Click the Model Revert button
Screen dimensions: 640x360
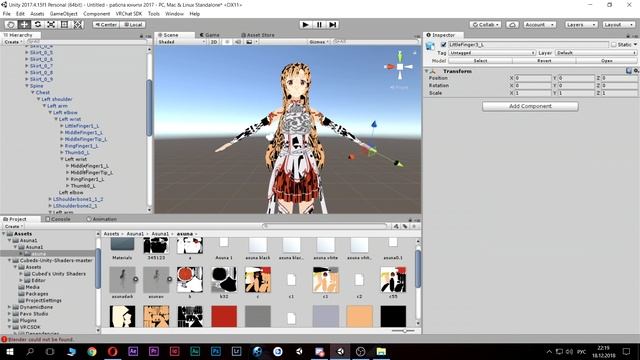[x=544, y=60]
